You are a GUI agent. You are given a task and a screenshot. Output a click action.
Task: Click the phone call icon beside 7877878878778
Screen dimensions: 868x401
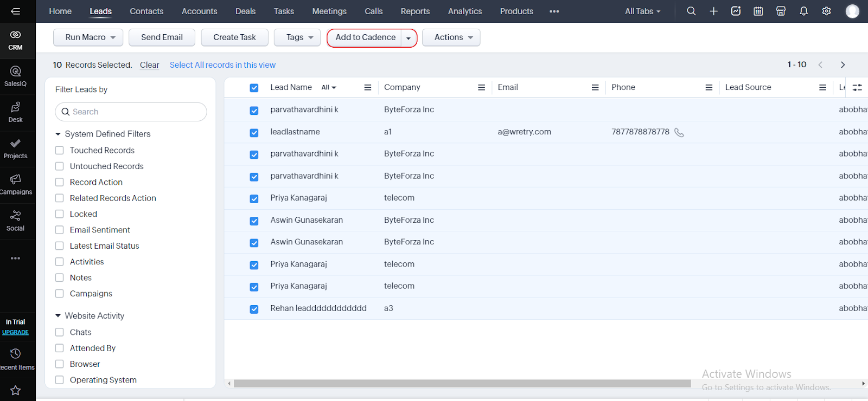[x=679, y=132]
